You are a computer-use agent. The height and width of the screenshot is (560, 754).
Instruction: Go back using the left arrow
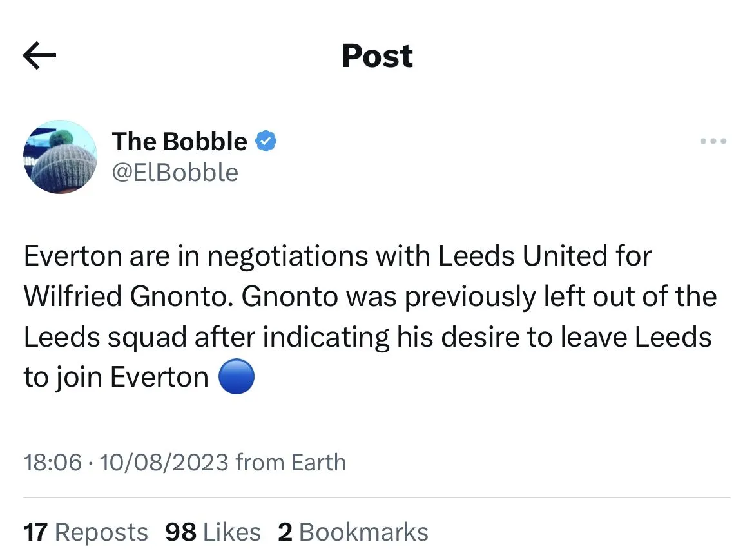click(x=39, y=56)
